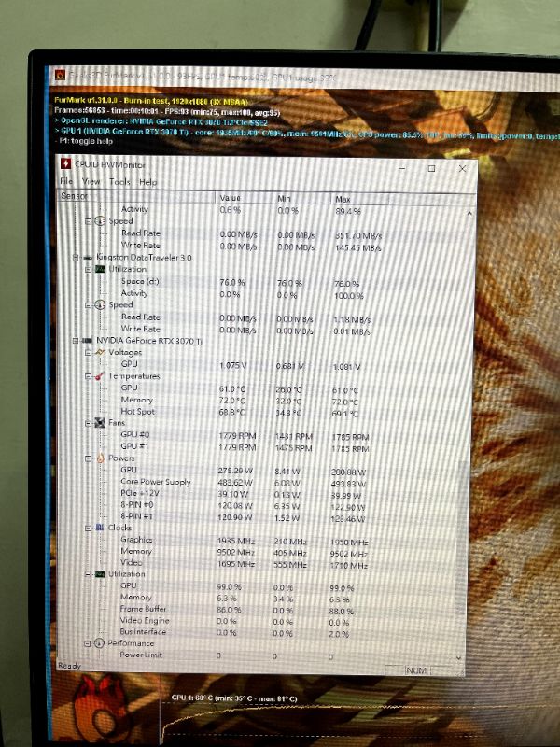Click the 1.075 V GPU voltage value
The width and height of the screenshot is (560, 747).
pyautogui.click(x=232, y=365)
